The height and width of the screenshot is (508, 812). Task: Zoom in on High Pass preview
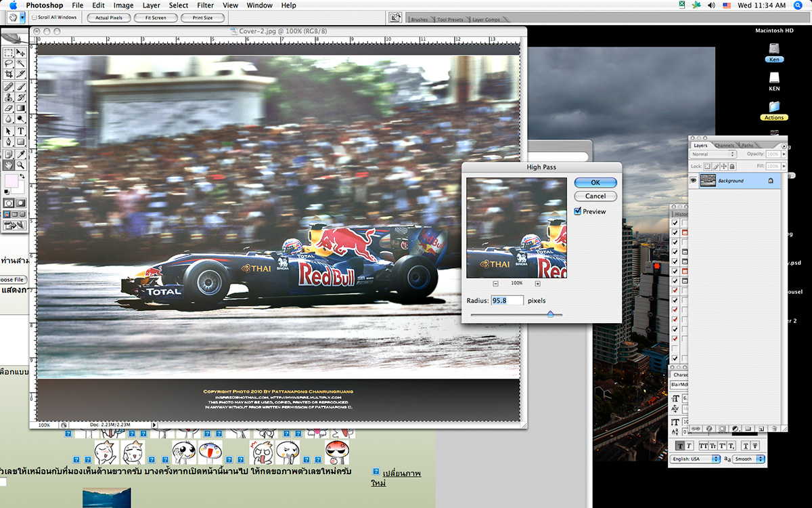tap(537, 283)
